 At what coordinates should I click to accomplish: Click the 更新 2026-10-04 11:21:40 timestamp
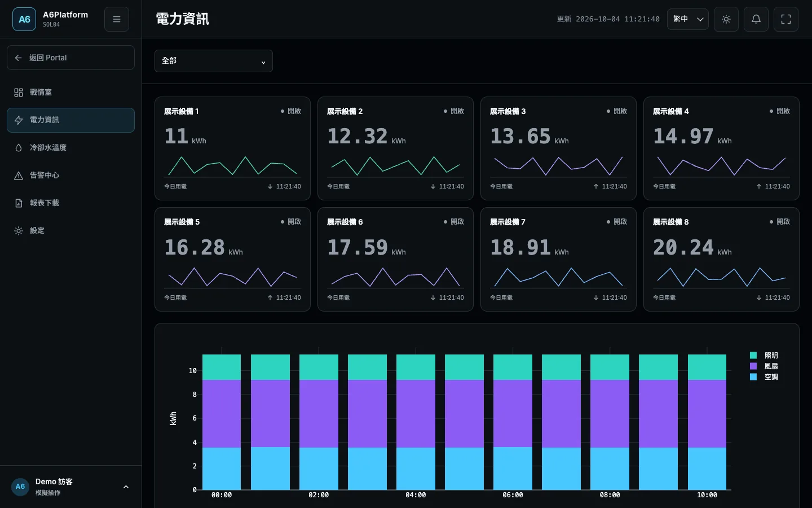608,19
